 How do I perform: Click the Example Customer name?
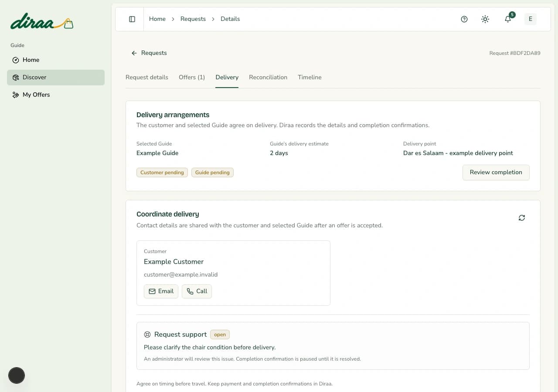click(x=174, y=262)
